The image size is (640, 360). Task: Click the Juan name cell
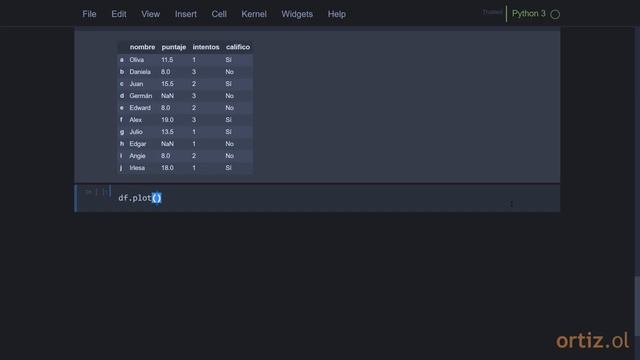tap(136, 84)
